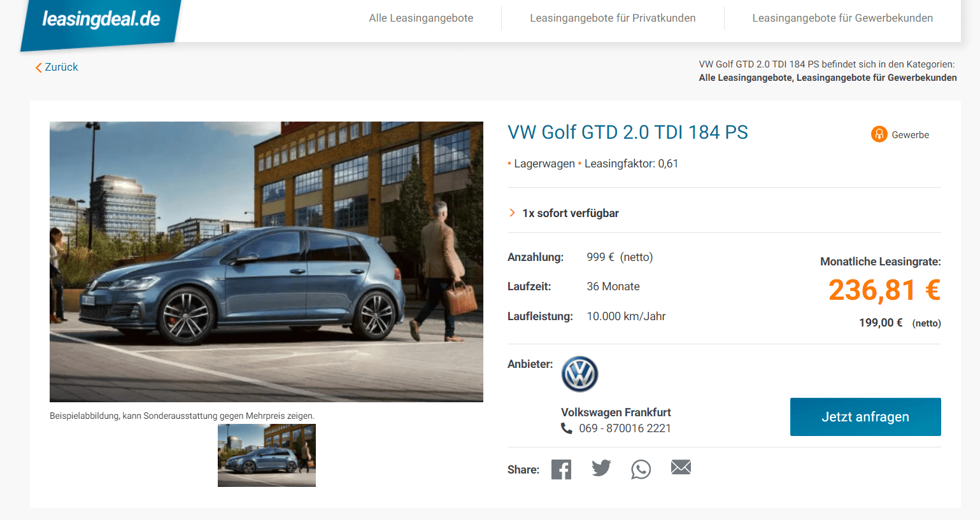Click '36 Monate' Laufzeit value
The image size is (980, 520).
[x=613, y=286]
